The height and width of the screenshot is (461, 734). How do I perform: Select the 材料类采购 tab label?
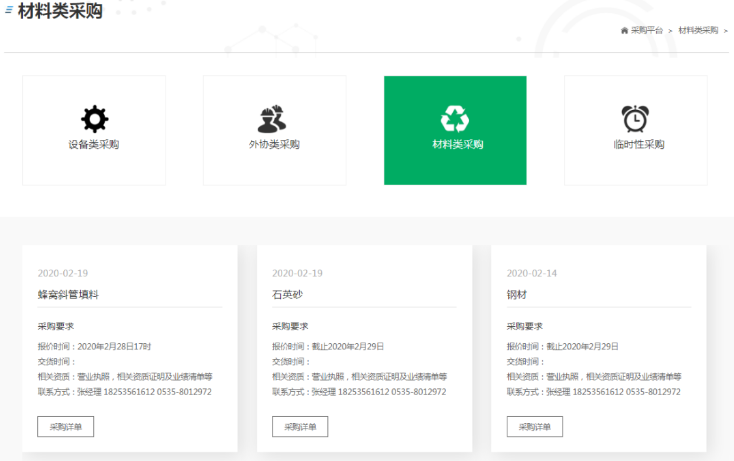(x=455, y=145)
